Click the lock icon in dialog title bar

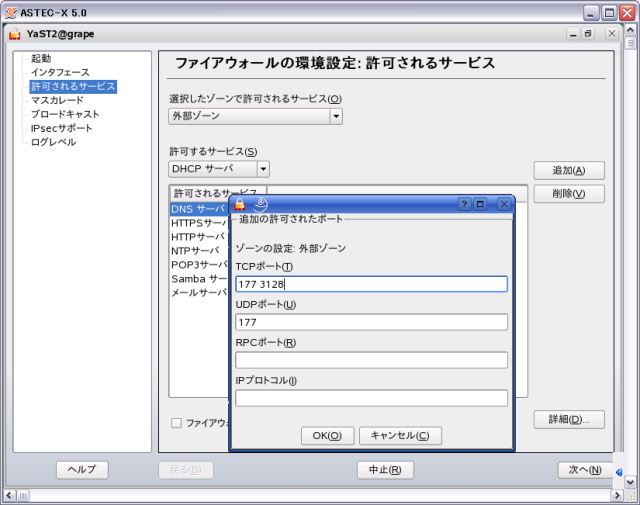pos(240,204)
